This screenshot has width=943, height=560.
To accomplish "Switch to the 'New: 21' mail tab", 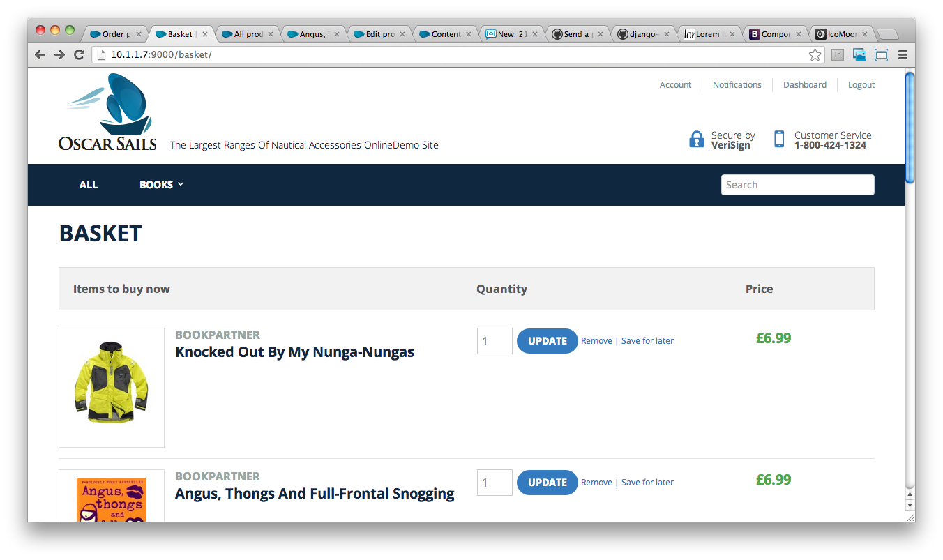I will pyautogui.click(x=512, y=34).
